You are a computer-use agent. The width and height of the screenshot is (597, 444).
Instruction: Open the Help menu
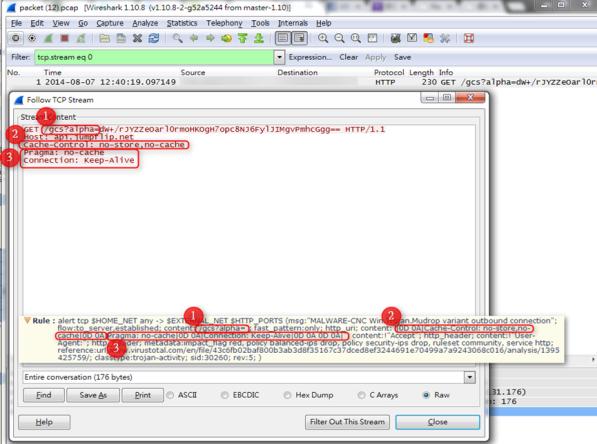(x=324, y=23)
